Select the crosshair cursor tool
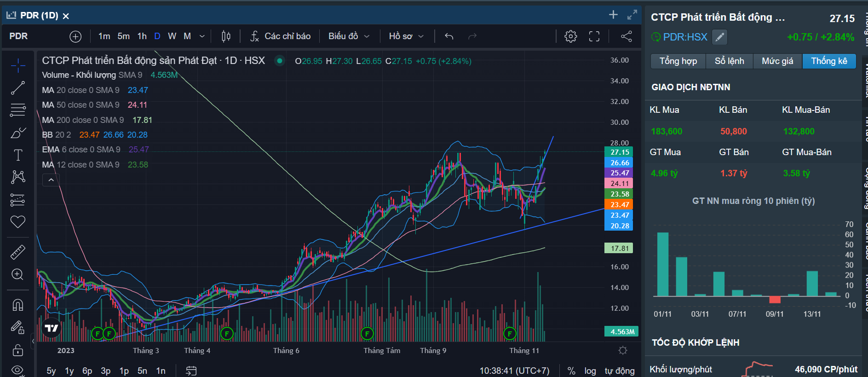 click(x=18, y=65)
